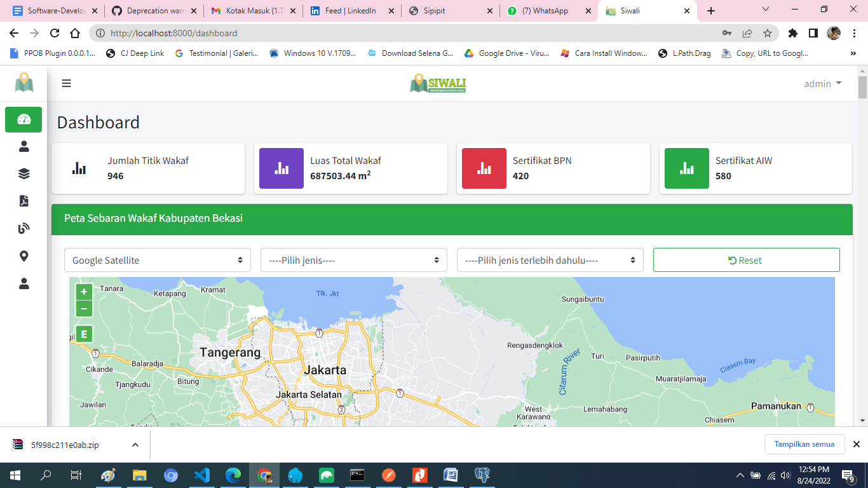Expand the "Pilih jenis" dropdown
This screenshot has height=488, width=868.
(353, 260)
